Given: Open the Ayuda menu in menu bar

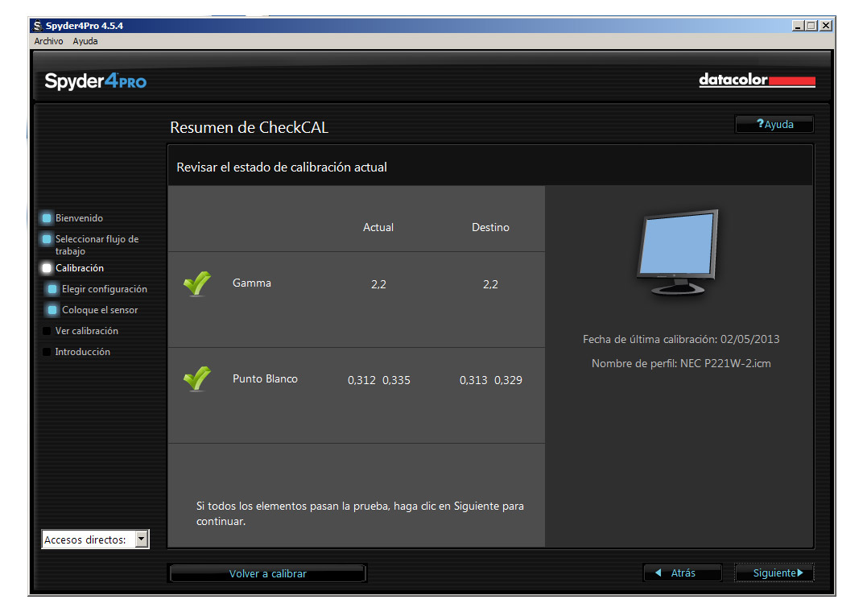Looking at the screenshot, I should (85, 41).
